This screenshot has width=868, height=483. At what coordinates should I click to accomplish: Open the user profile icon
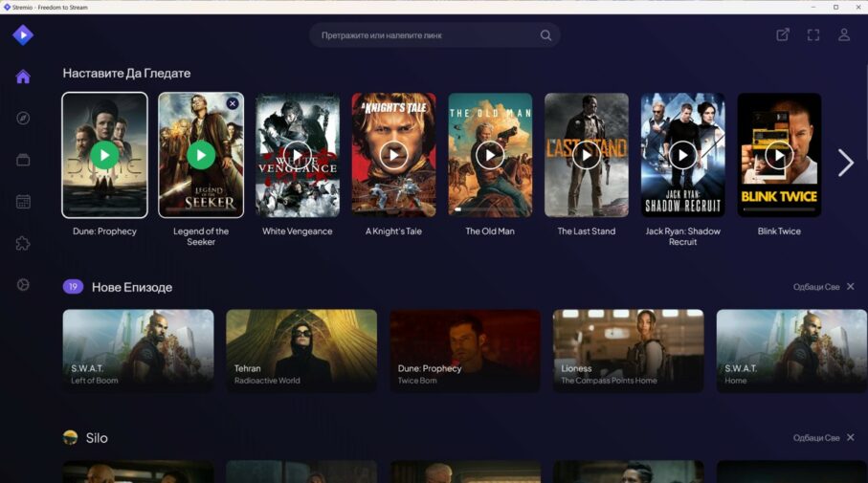tap(844, 34)
